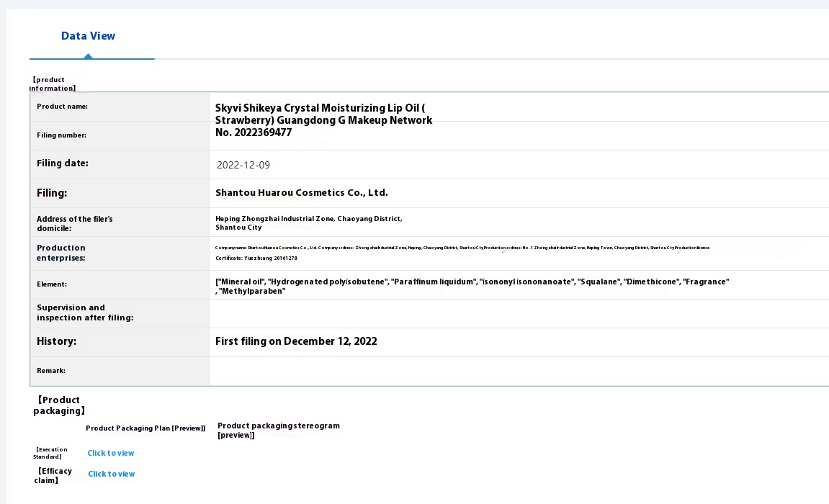Screen dimensions: 829x504
Task: Click the Product packaging section header
Action: (x=59, y=405)
